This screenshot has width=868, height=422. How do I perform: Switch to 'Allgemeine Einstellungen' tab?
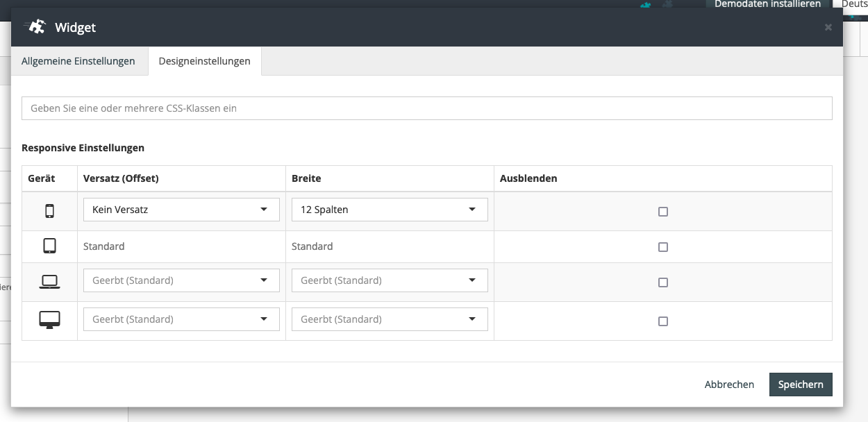[x=78, y=61]
